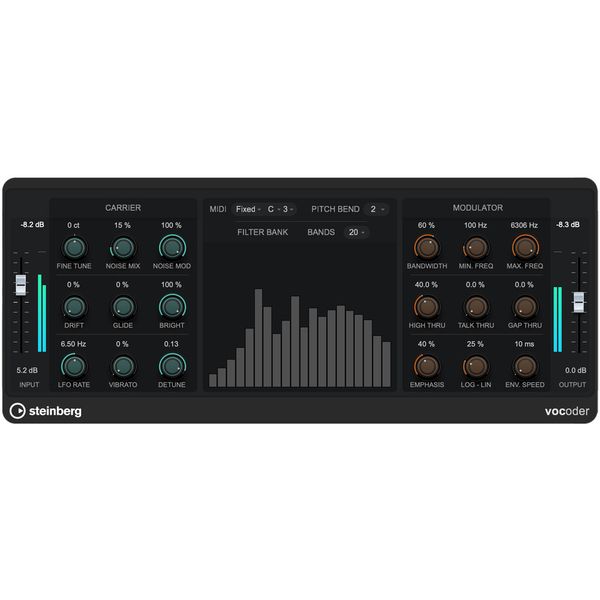Click the Glide knob
The width and height of the screenshot is (600, 600).
pyautogui.click(x=123, y=307)
